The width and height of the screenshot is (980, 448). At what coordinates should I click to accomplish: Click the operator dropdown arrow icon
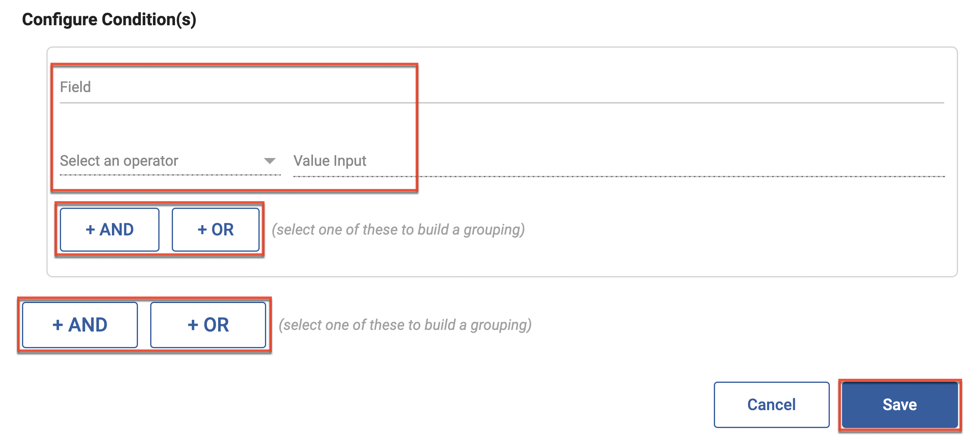269,161
